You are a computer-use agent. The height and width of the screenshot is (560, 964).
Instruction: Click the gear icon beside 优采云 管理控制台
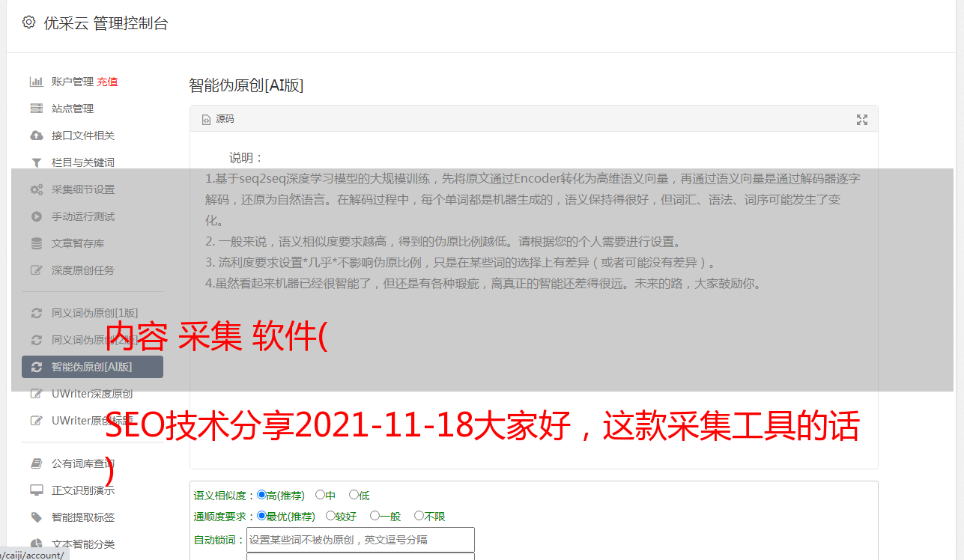tap(28, 22)
